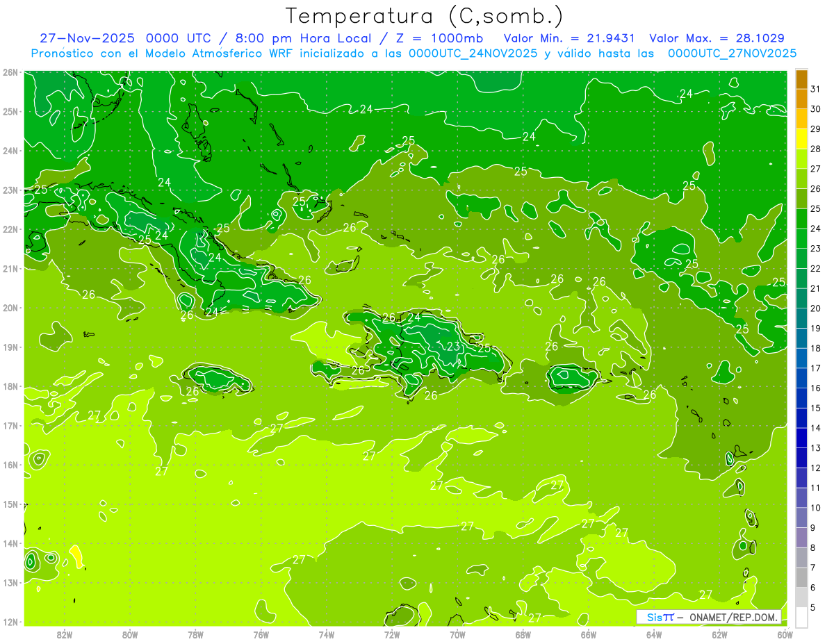This screenshot has height=644, width=834.
Task: Click the 19N latitude axis label
Action: tap(10, 347)
